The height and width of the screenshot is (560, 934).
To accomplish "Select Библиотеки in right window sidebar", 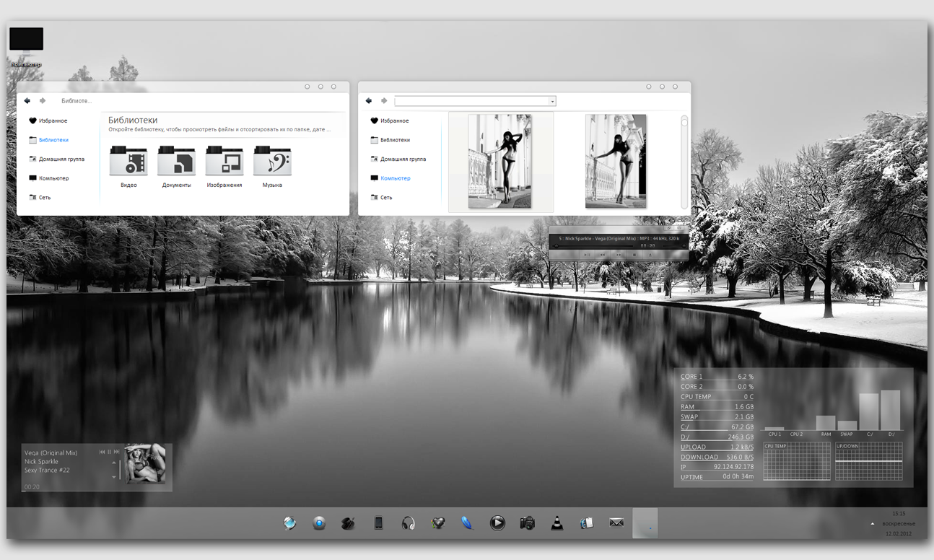I will [390, 140].
